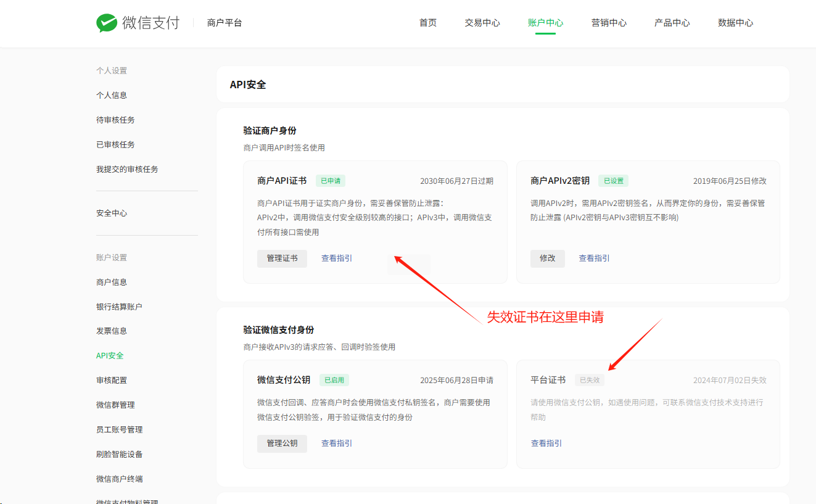Select 刷脸智能设备 in the sidebar
Screen dimensions: 816x504
pos(119,454)
